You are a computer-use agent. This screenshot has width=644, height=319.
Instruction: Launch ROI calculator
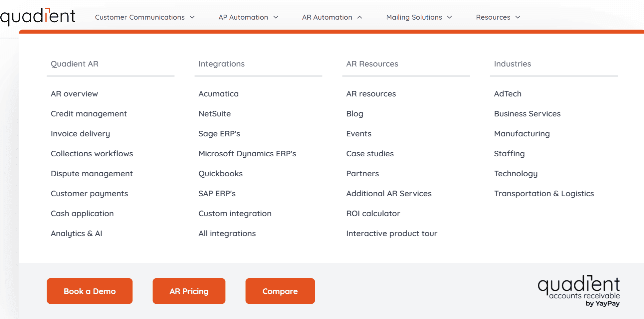(373, 214)
